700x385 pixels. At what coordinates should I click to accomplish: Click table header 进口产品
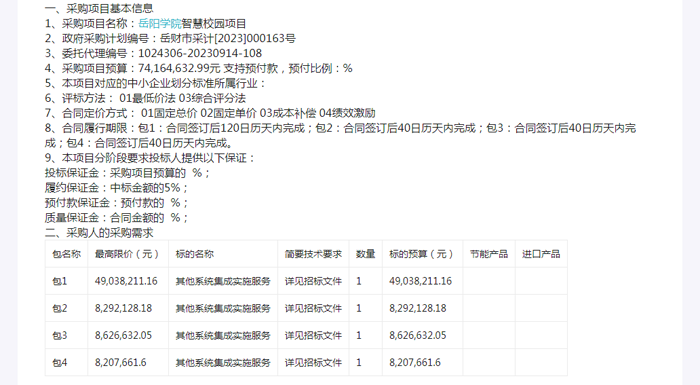541,254
